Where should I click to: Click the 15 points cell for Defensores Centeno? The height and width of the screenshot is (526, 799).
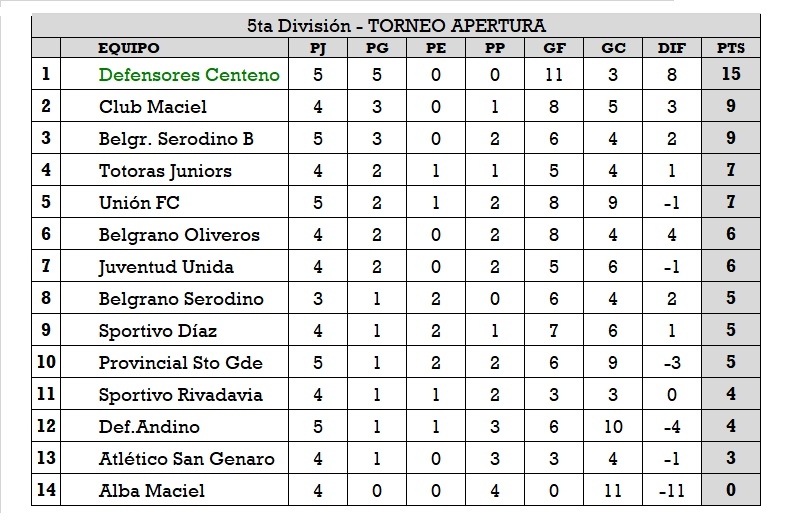pyautogui.click(x=730, y=75)
